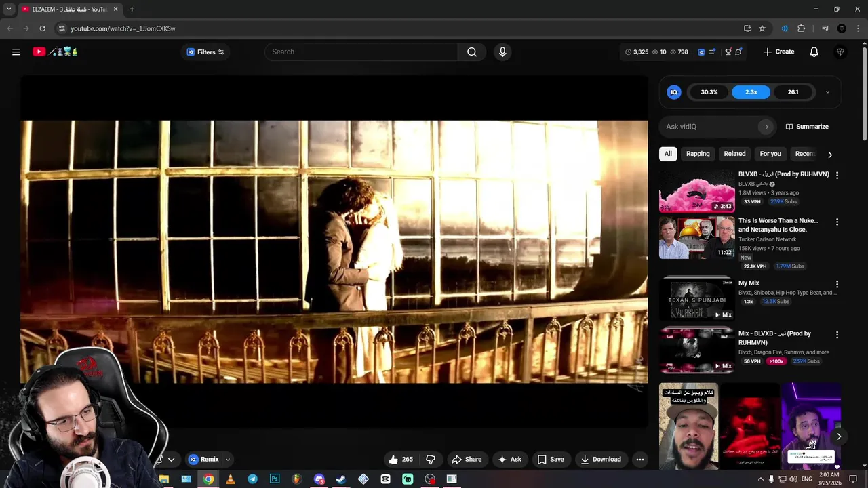This screenshot has height=488, width=868.
Task: Go to YouTube home via logo
Action: (x=55, y=52)
